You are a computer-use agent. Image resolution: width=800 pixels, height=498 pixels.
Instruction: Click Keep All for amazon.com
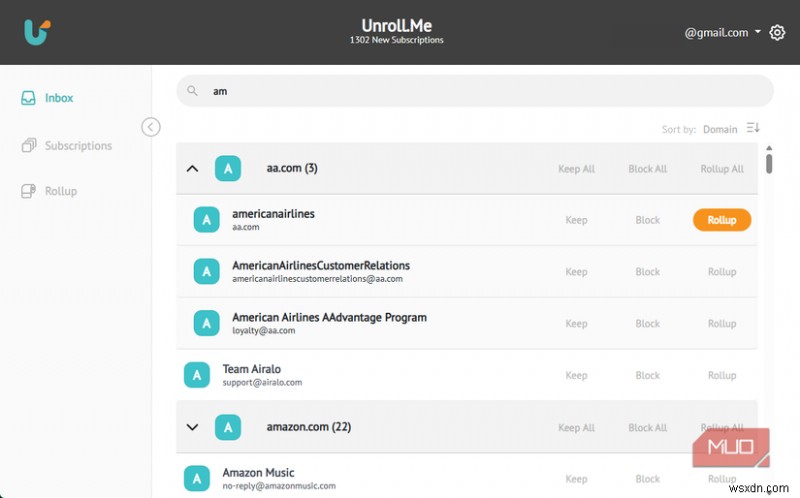coord(577,428)
